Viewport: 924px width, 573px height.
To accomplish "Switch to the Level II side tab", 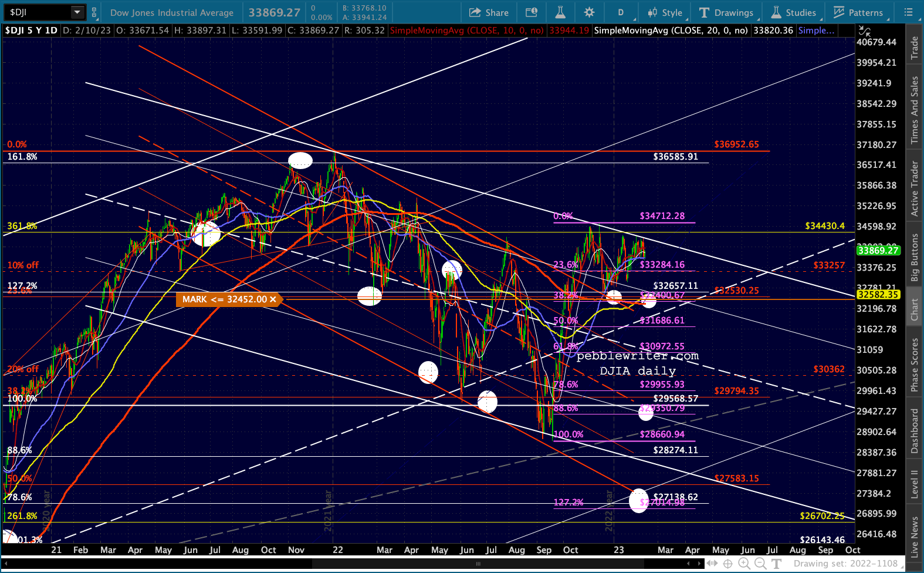I will point(914,484).
